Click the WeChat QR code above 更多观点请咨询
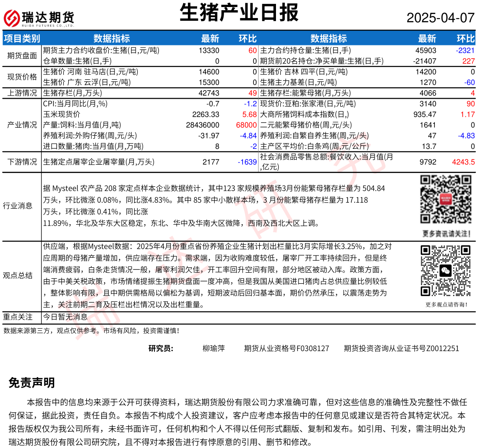 (446, 271)
